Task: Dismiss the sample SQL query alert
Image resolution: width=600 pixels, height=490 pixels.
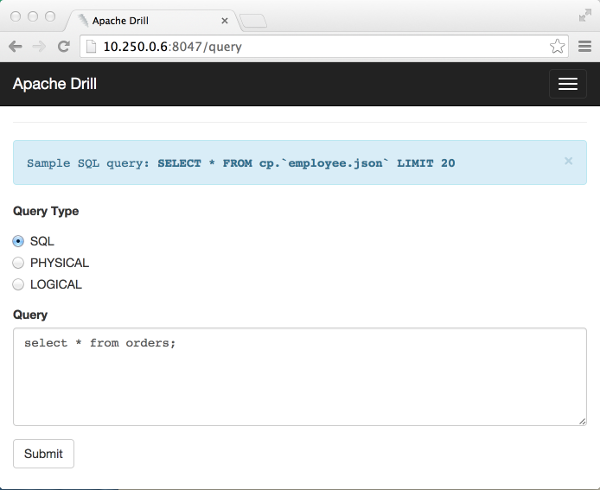Action: click(x=568, y=161)
